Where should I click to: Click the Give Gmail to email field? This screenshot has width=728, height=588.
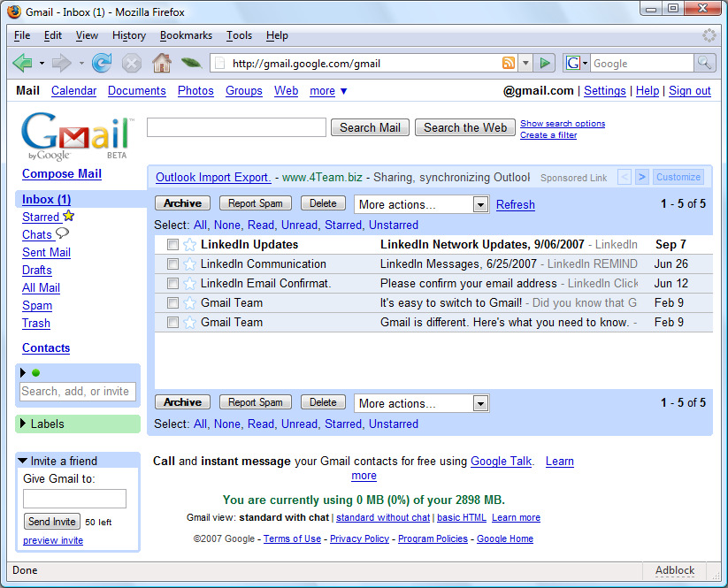[x=75, y=499]
